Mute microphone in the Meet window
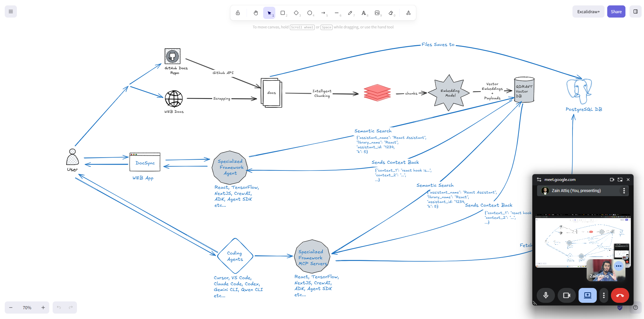Viewport: 644px width, 319px height. tap(546, 295)
